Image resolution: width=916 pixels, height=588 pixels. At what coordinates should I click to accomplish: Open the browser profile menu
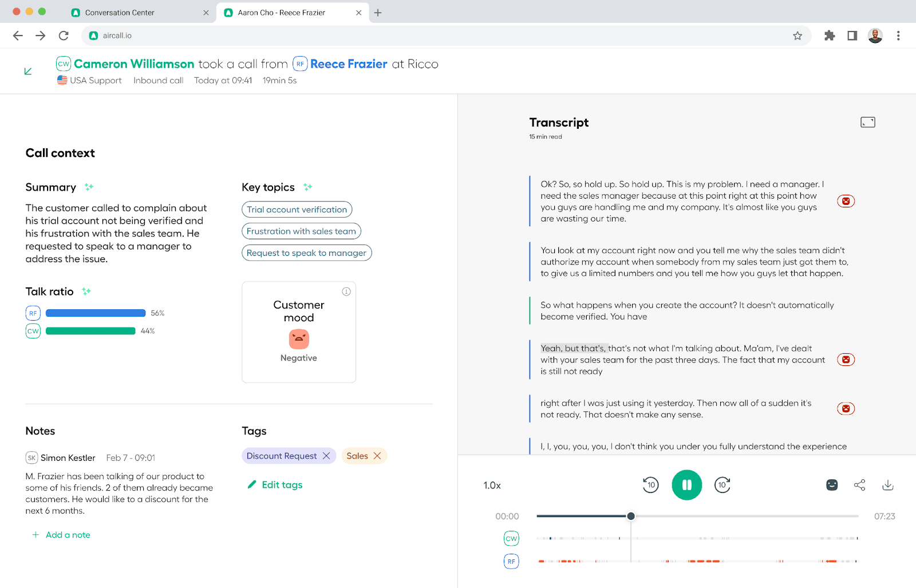(x=875, y=35)
